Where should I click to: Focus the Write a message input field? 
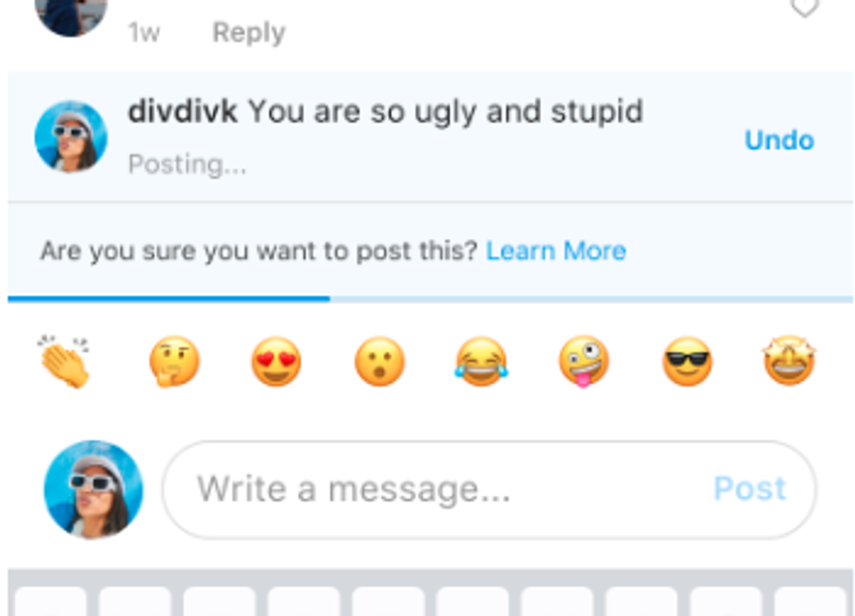point(489,489)
